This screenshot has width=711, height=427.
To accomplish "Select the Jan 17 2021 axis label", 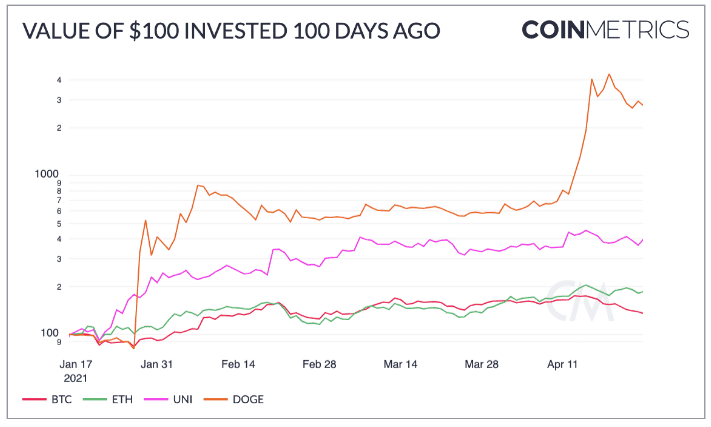I will (x=76, y=371).
